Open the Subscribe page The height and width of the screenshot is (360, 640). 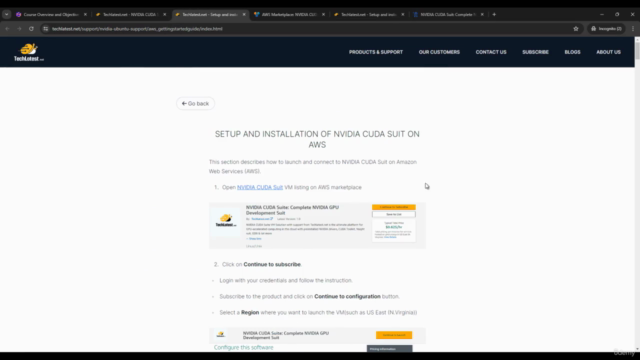[535, 52]
